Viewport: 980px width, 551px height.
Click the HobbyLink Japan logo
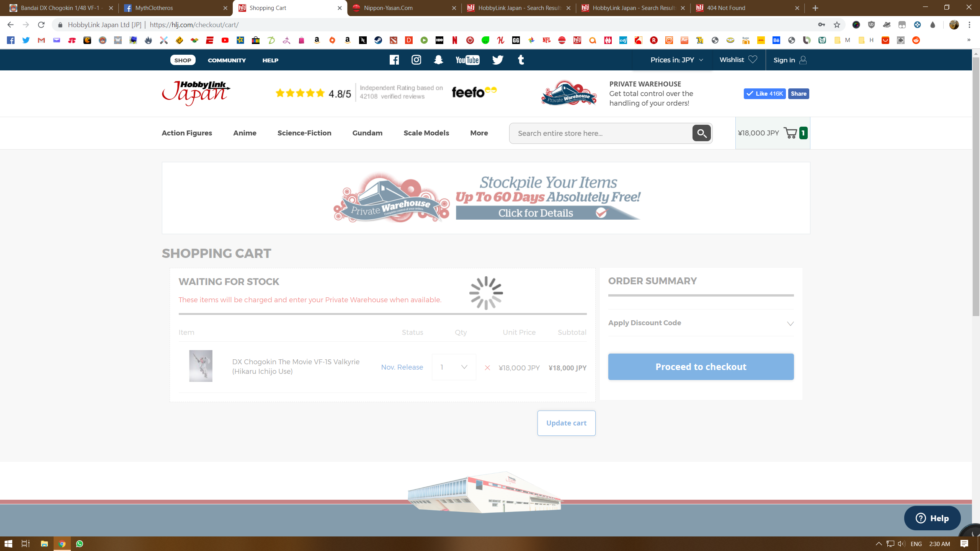tap(196, 93)
